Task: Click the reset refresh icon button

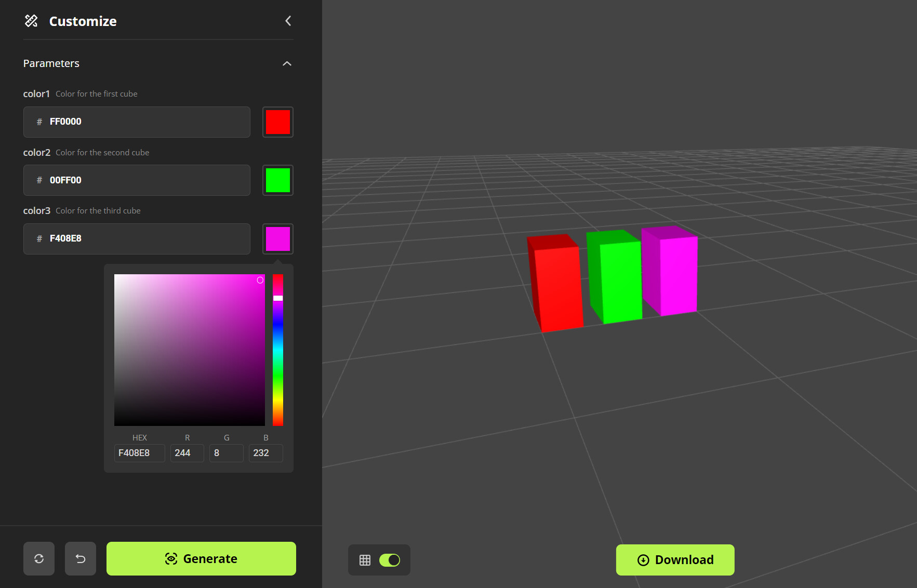Action: [39, 558]
